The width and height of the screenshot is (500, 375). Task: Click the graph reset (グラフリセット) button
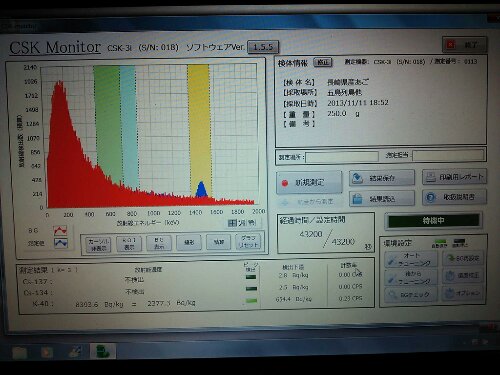(248, 241)
